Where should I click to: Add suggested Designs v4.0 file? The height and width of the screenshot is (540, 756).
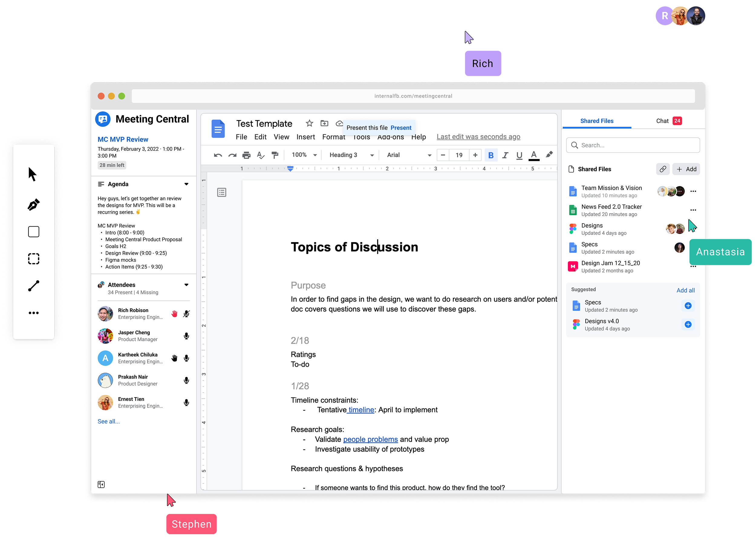tap(688, 324)
